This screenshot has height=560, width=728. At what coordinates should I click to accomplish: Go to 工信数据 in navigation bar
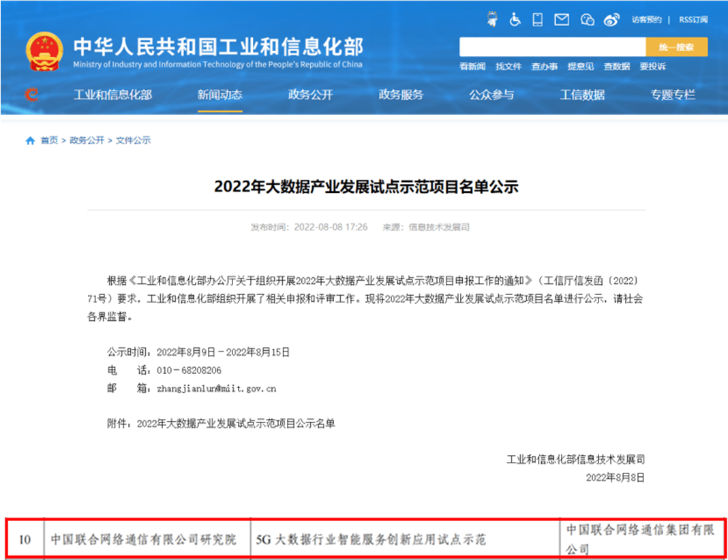pyautogui.click(x=582, y=95)
